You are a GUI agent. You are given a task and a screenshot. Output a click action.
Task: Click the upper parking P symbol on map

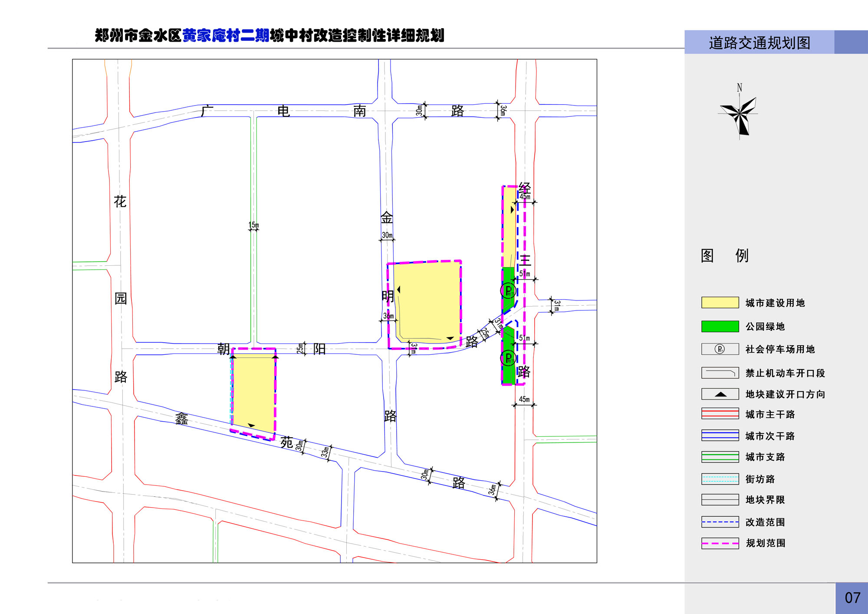click(x=508, y=290)
